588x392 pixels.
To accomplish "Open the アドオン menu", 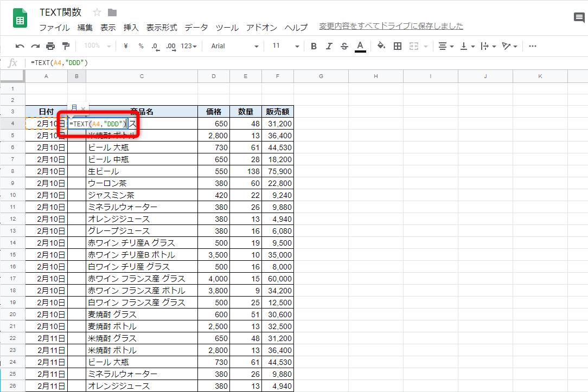I will pos(261,27).
